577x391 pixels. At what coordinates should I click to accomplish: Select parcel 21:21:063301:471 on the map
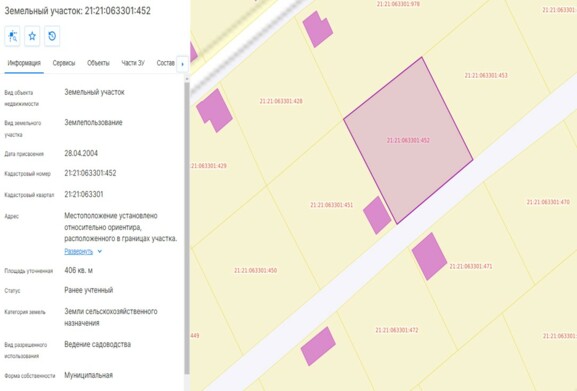point(471,266)
